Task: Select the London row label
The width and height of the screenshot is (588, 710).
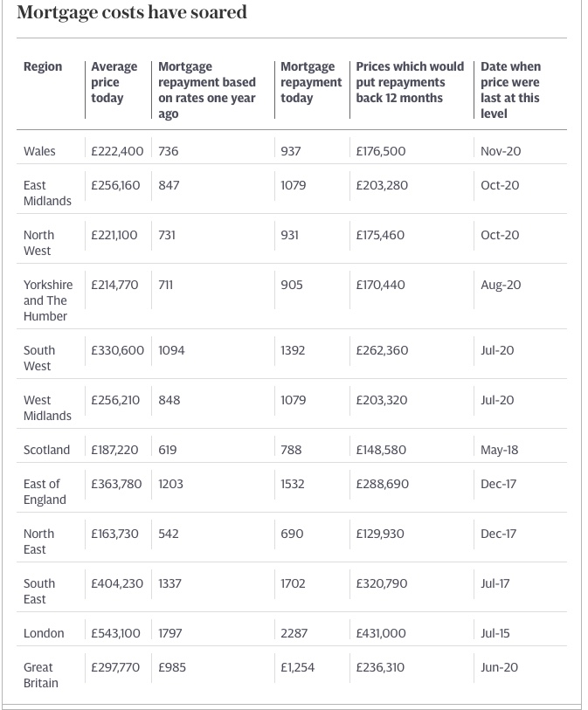Action: click(44, 633)
